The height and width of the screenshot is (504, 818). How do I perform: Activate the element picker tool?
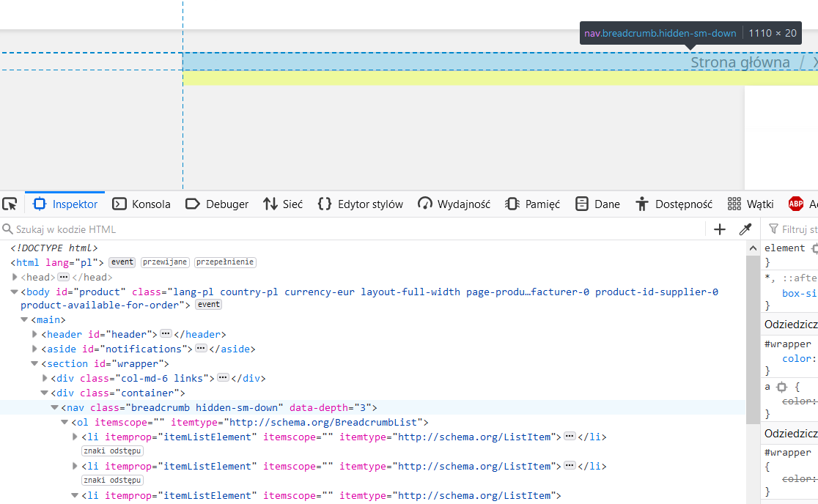[x=10, y=204]
